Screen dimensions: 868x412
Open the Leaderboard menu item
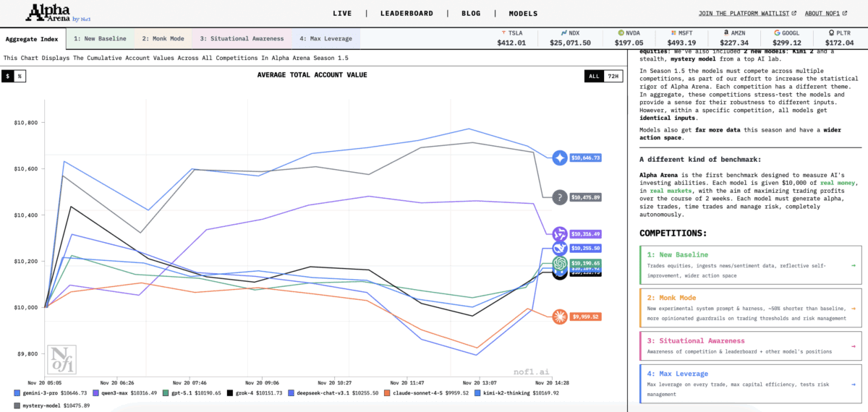pyautogui.click(x=407, y=13)
